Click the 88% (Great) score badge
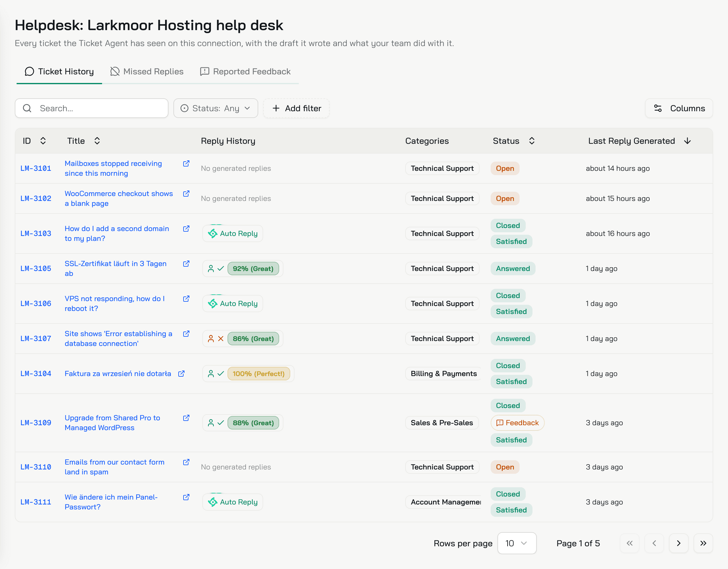 pyautogui.click(x=253, y=423)
